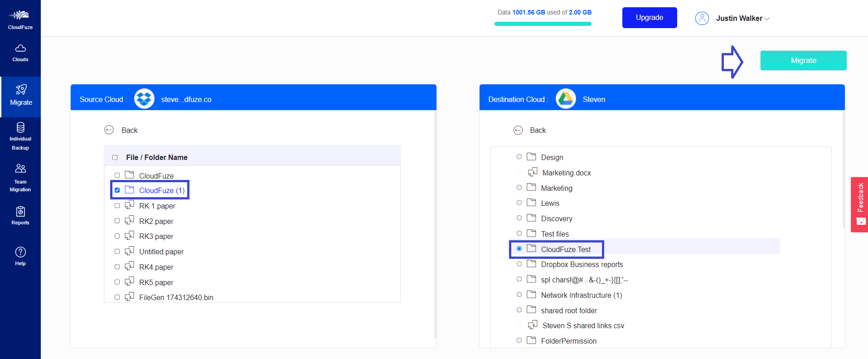Image resolution: width=868 pixels, height=359 pixels.
Task: Expand the Justin Walker account dropdown
Action: tap(742, 19)
